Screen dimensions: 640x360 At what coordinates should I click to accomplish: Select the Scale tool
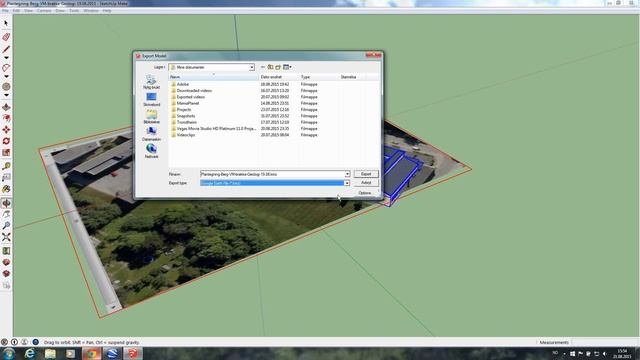click(x=6, y=152)
